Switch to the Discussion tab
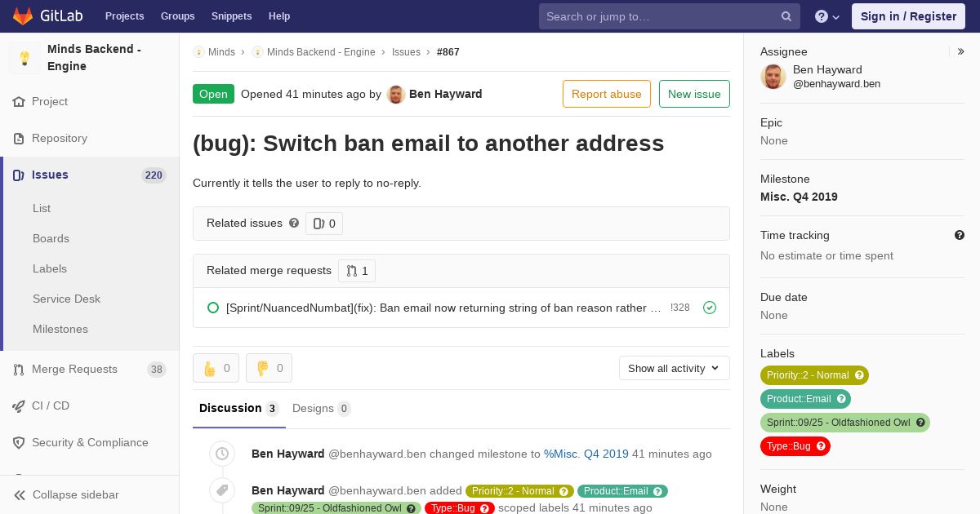980x514 pixels. (x=239, y=409)
